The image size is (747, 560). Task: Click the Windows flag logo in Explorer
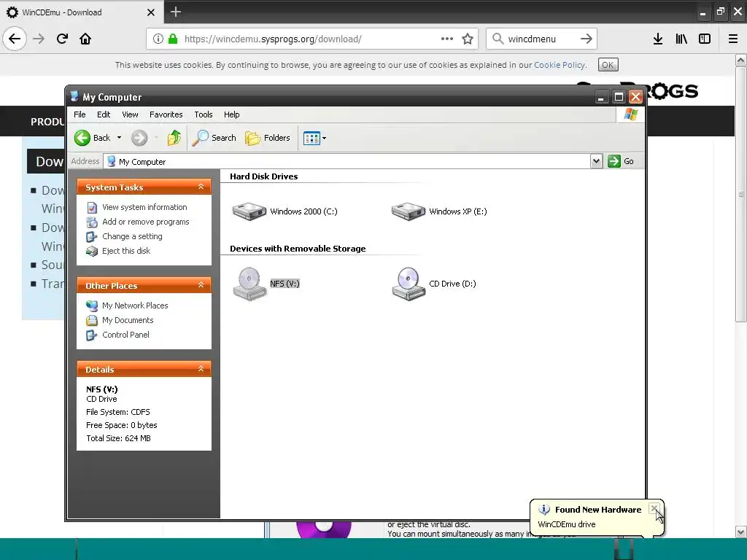[x=631, y=114]
